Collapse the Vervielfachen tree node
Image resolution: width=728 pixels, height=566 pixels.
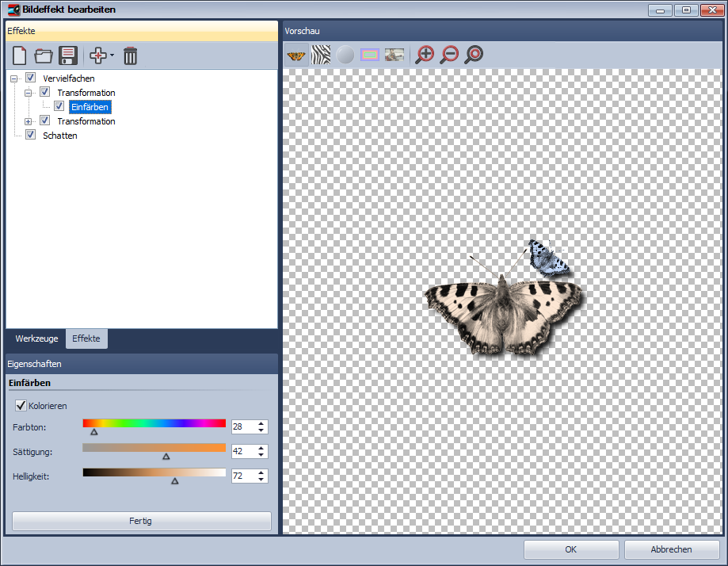click(14, 78)
